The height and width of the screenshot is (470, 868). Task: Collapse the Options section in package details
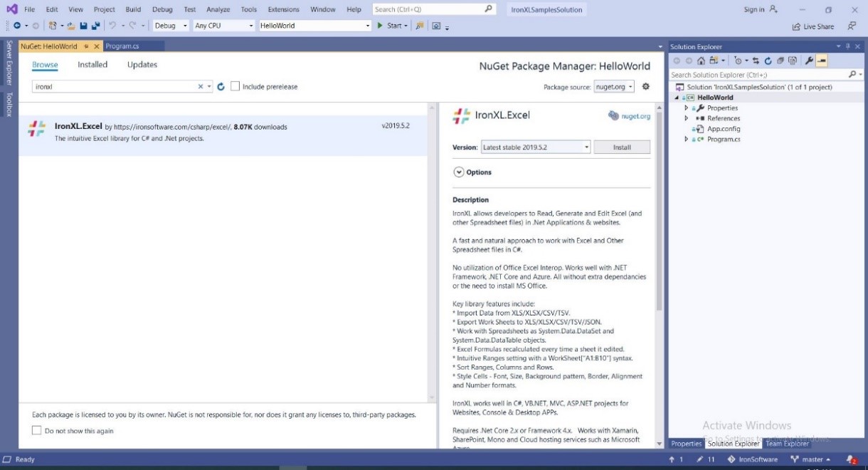[460, 172]
